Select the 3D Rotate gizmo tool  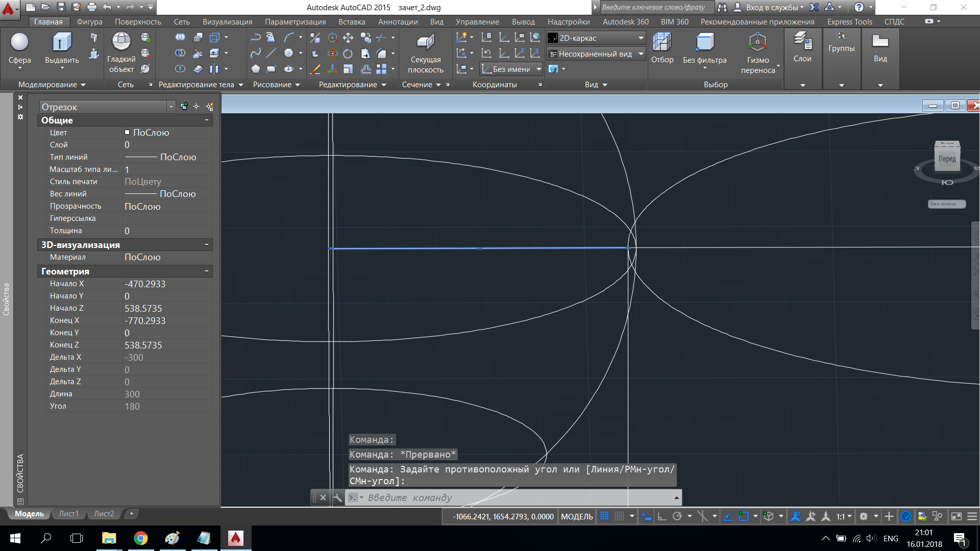pyautogui.click(x=332, y=53)
